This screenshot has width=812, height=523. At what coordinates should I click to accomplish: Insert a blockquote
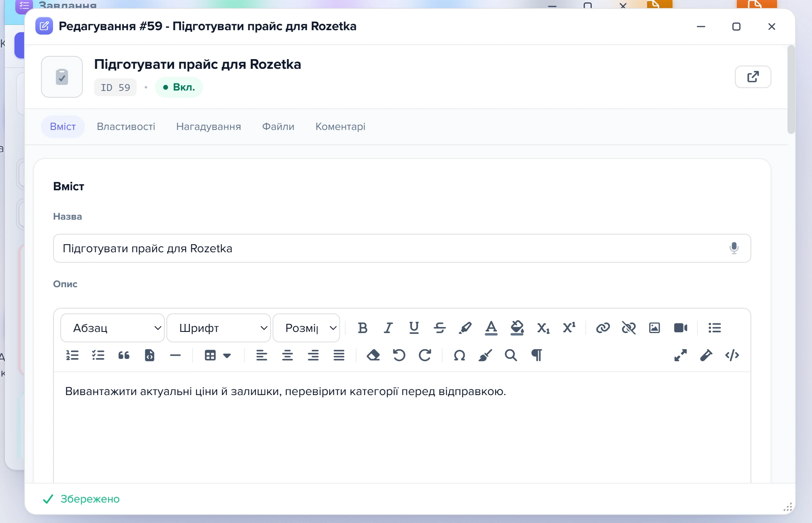(x=124, y=355)
